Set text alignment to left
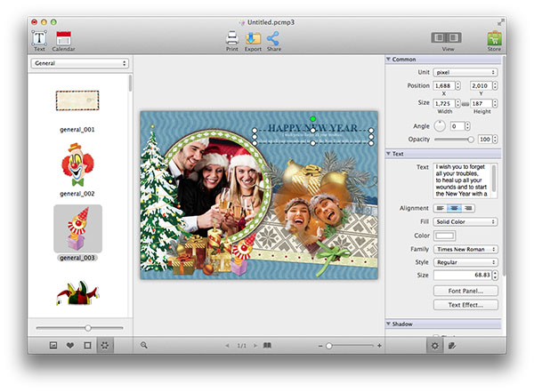The width and height of the screenshot is (534, 392). 440,208
